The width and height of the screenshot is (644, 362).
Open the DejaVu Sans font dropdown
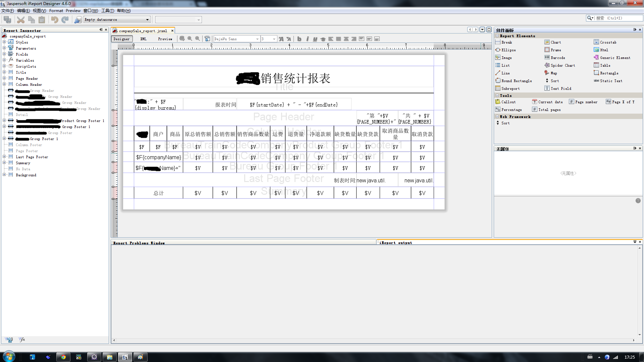(x=237, y=39)
